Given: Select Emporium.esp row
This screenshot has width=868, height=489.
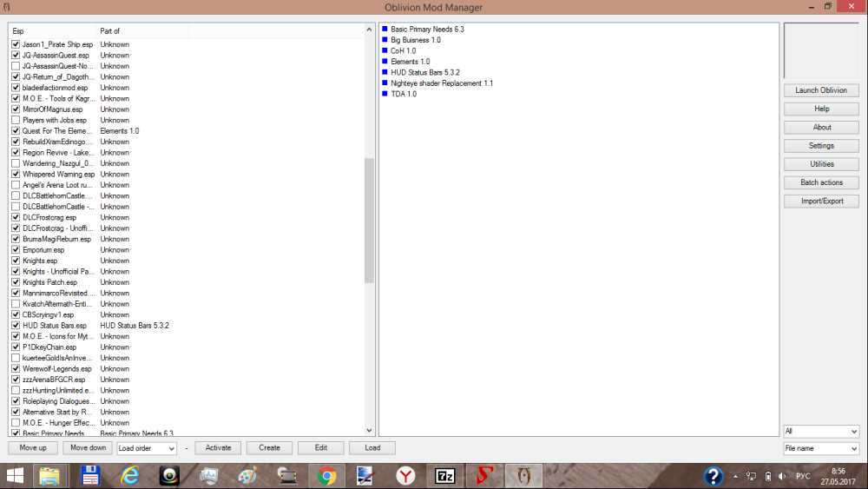Looking at the screenshot, I should click(187, 250).
